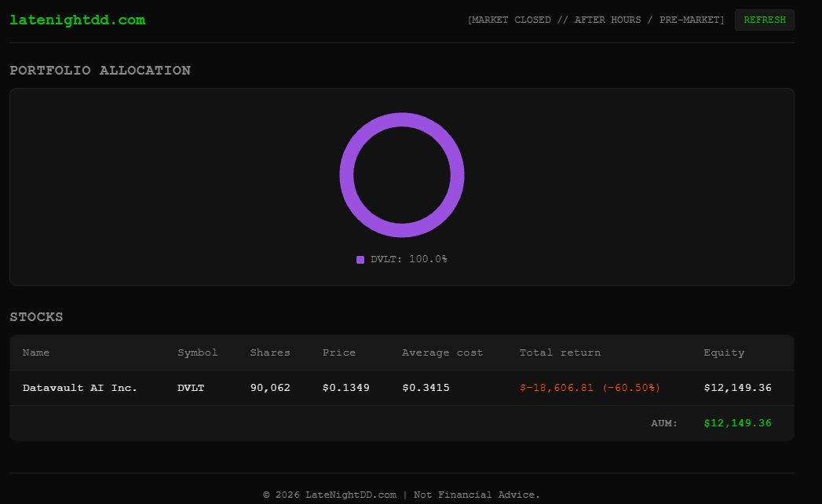822x504 pixels.
Task: Click the 'AUM:' label
Action: point(664,422)
